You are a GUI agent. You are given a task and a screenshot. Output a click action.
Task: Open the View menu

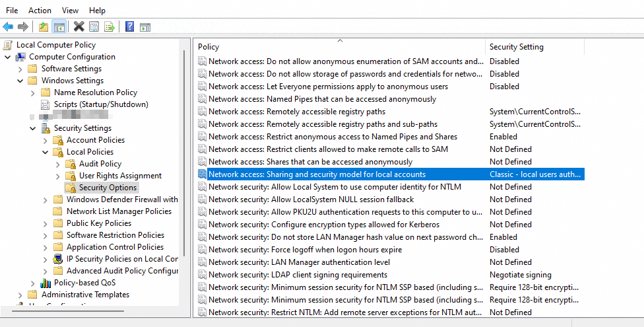point(70,11)
